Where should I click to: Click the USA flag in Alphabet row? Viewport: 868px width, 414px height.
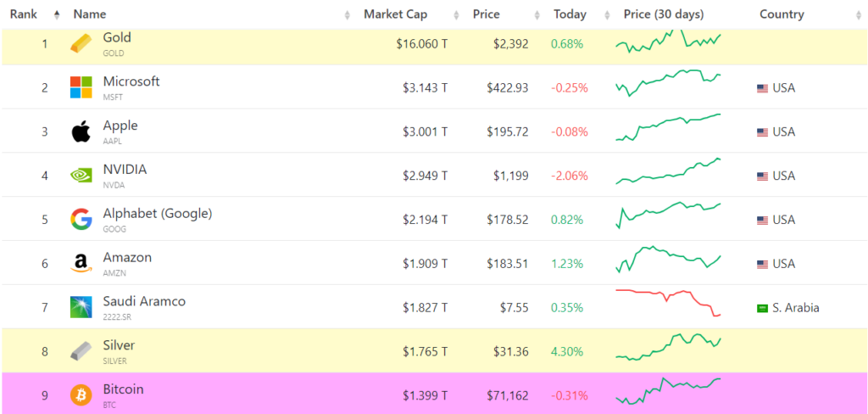pos(763,220)
